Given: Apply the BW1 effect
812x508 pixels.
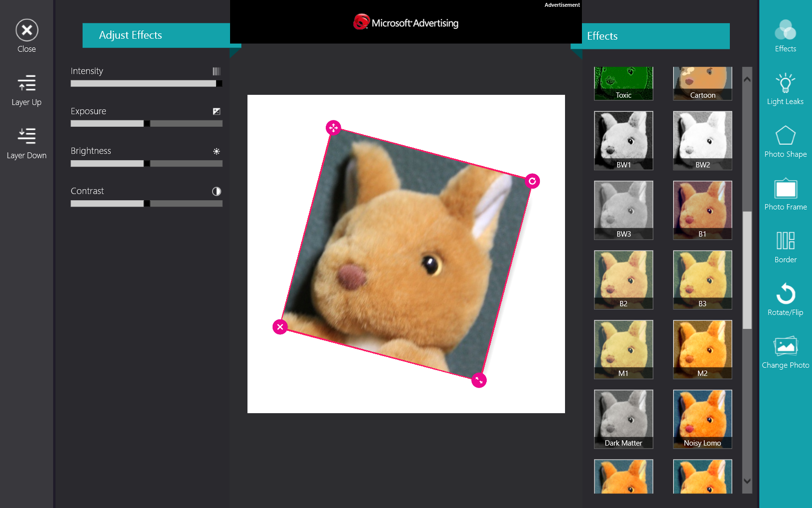Looking at the screenshot, I should pyautogui.click(x=623, y=141).
